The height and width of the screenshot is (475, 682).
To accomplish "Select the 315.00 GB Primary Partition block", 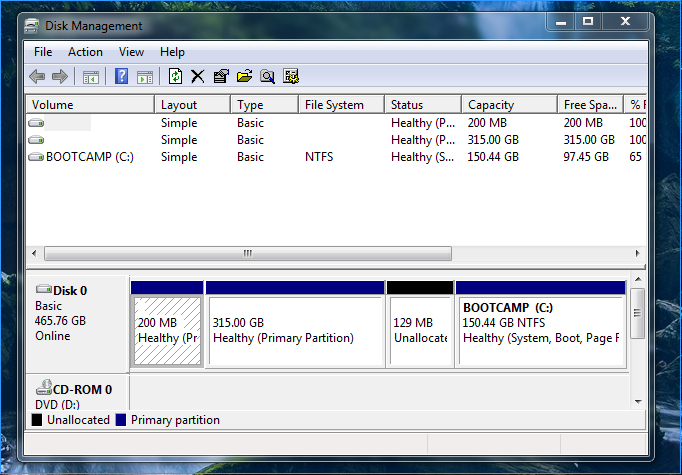I will [x=295, y=331].
